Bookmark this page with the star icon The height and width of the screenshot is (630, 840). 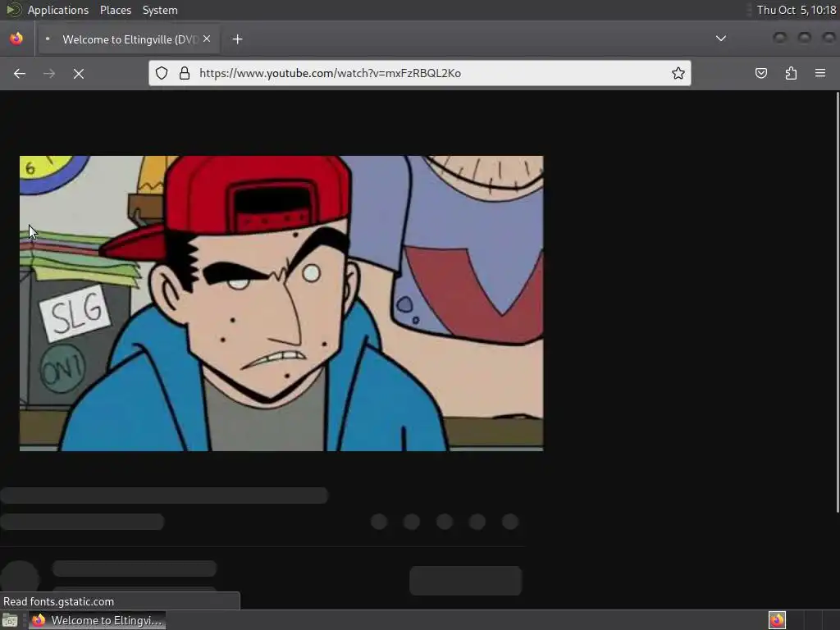click(678, 73)
